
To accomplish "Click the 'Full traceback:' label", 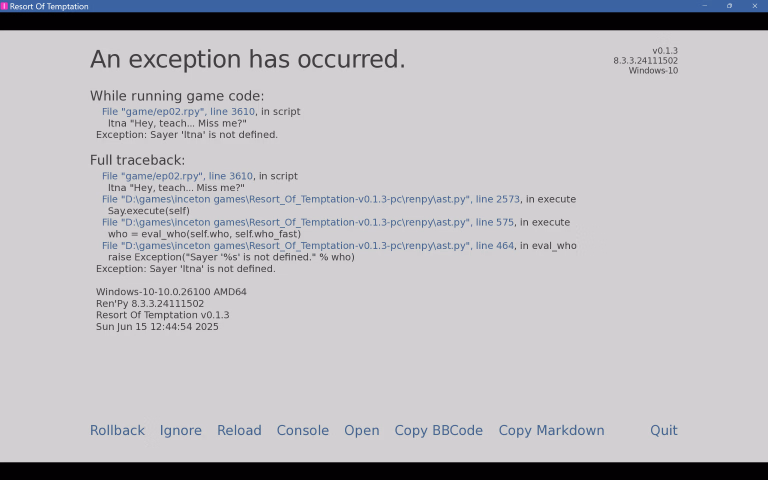I will [138, 160].
